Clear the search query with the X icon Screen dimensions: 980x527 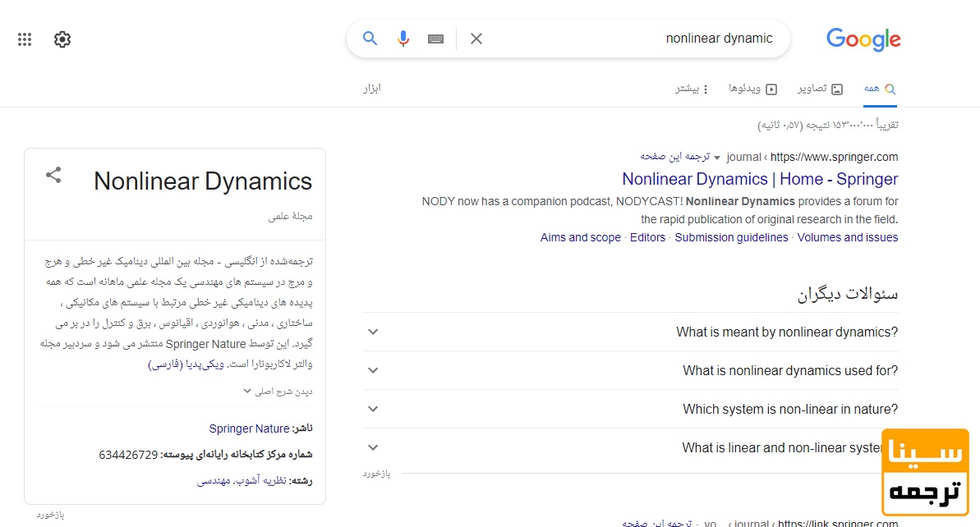tap(476, 38)
